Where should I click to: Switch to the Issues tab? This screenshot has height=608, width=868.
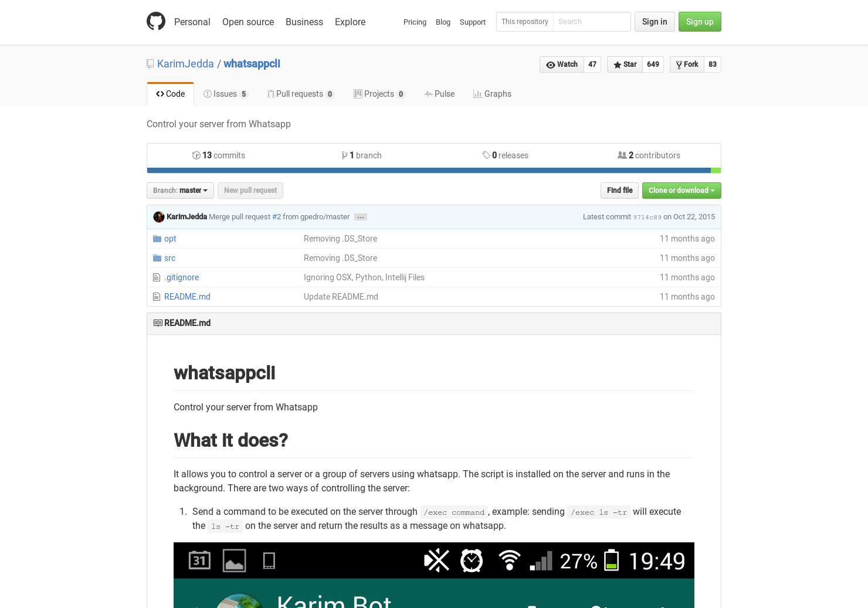[226, 94]
